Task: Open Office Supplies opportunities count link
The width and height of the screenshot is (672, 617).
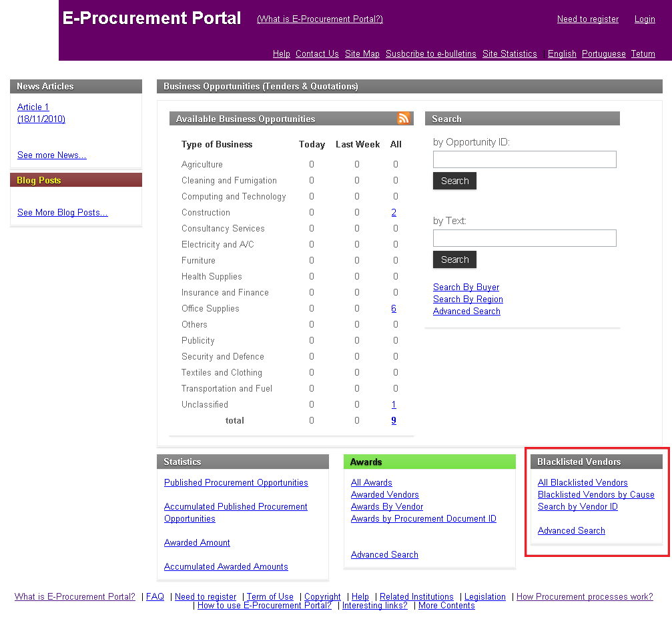Action: click(x=394, y=309)
